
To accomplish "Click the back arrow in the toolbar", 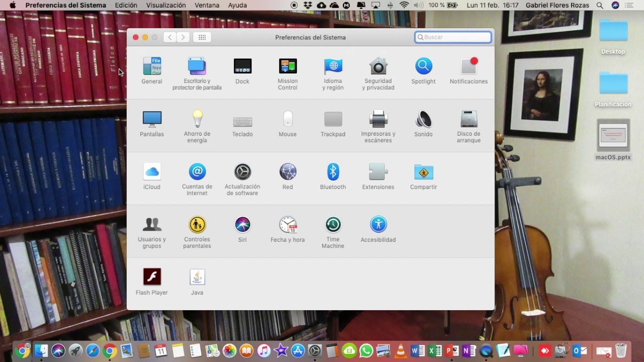I will click(170, 37).
